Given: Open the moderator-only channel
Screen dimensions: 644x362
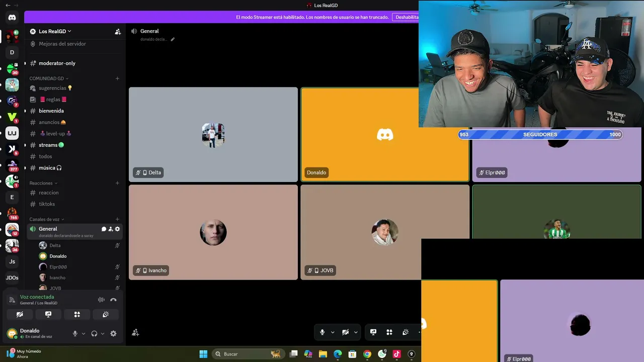Looking at the screenshot, I should (74, 63).
